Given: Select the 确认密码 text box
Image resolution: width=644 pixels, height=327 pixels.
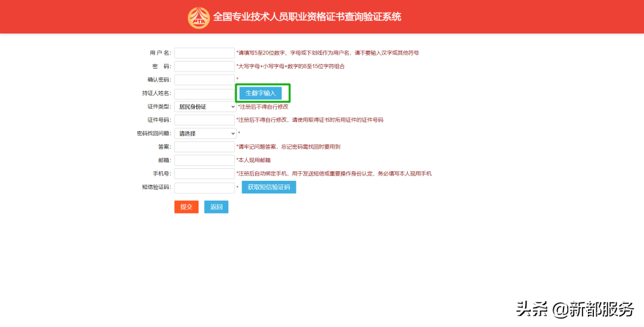Looking at the screenshot, I should (205, 79).
